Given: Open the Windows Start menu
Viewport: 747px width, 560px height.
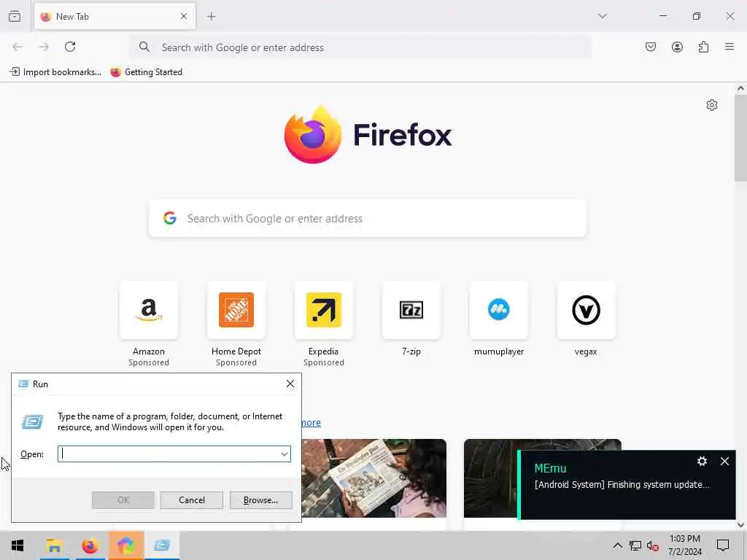Looking at the screenshot, I should pos(18,545).
